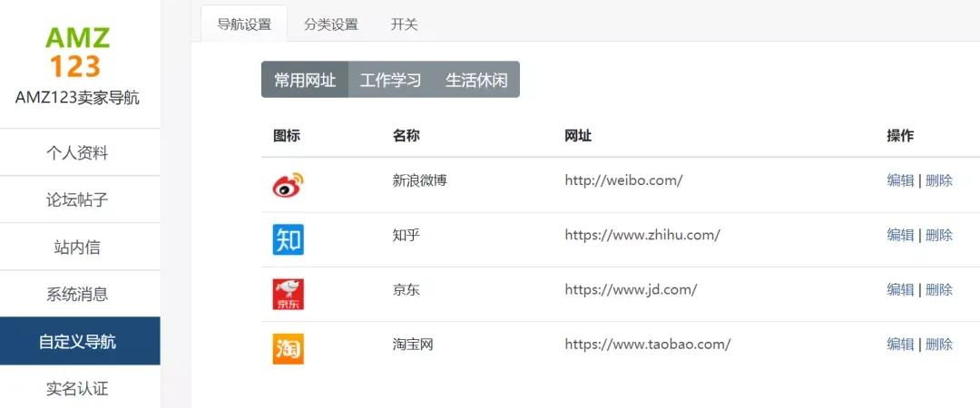Edit the 知乎 entry
Image resolution: width=980 pixels, height=408 pixels.
tap(901, 235)
